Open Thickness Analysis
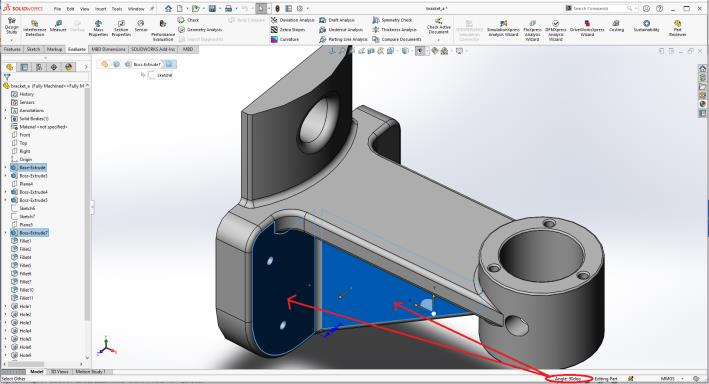The image size is (709, 384). (x=394, y=29)
